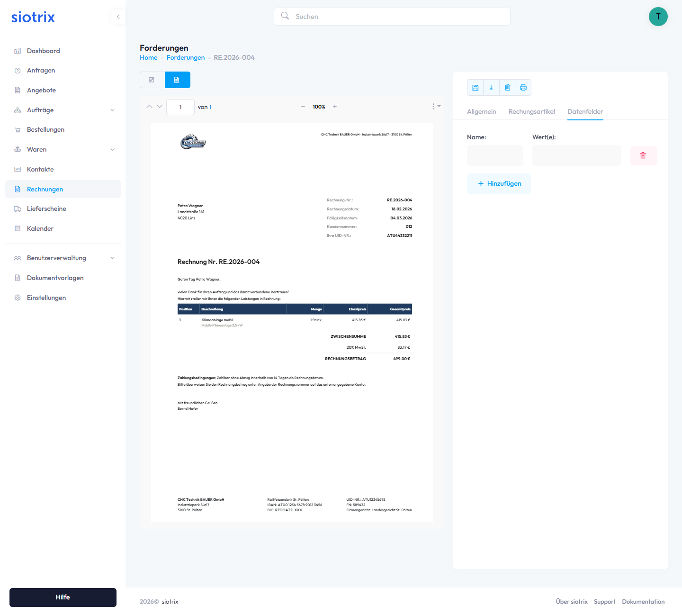This screenshot has width=682, height=616.
Task: Delete the data field row
Action: coord(643,155)
